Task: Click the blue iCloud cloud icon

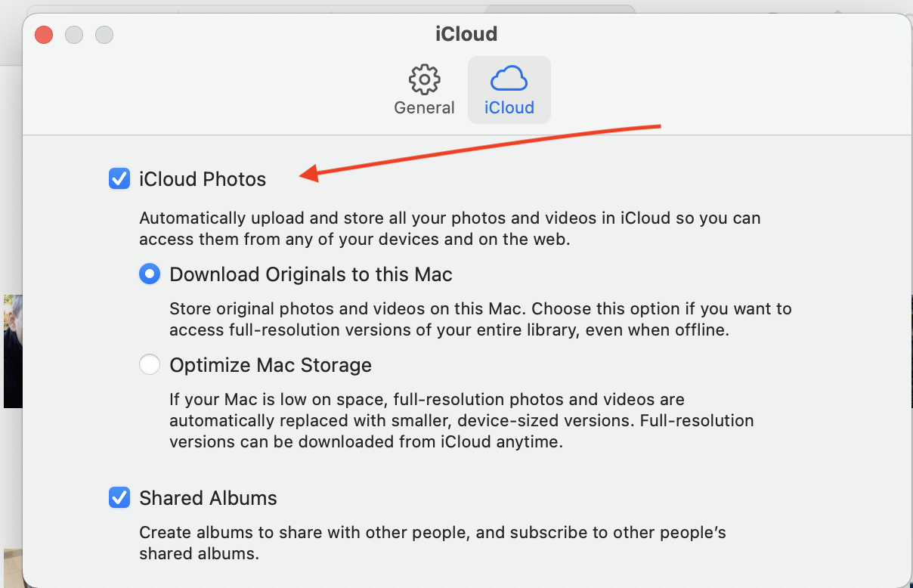Action: (x=509, y=79)
